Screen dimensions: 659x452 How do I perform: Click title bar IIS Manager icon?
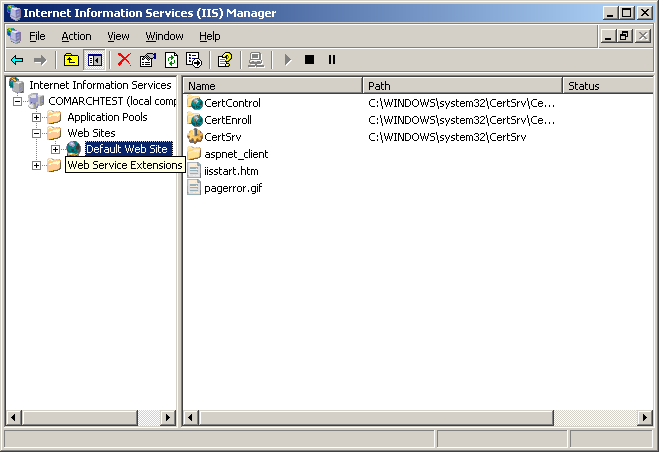coord(14,13)
